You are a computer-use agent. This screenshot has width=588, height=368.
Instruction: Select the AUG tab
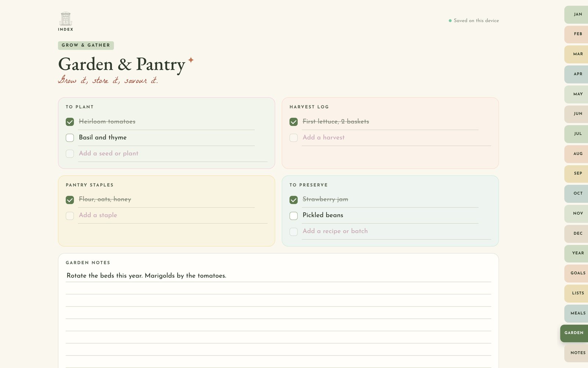(x=576, y=154)
